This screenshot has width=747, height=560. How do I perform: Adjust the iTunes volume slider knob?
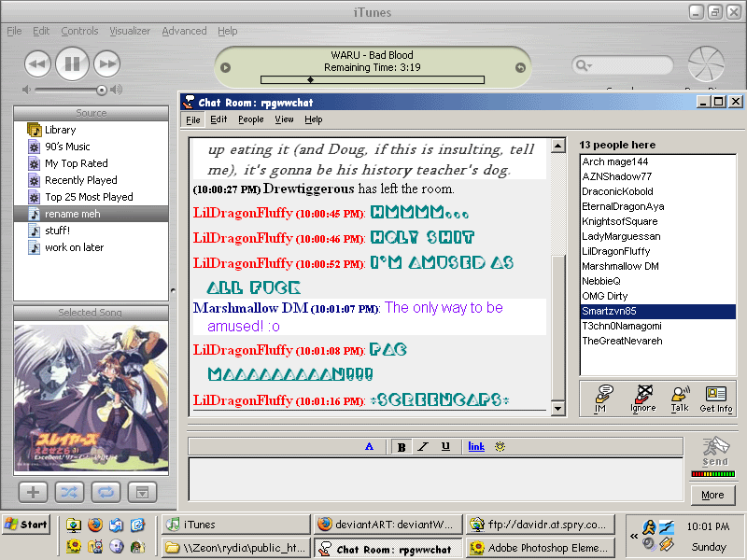(101, 90)
